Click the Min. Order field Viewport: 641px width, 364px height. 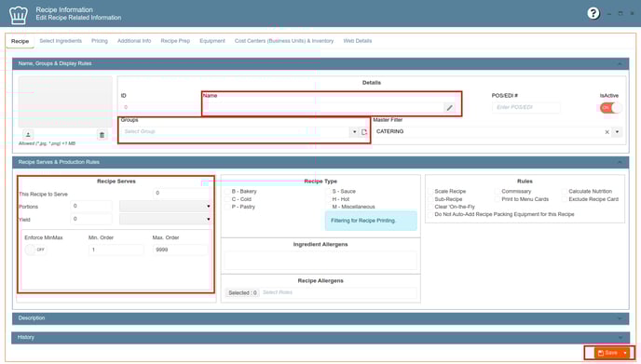[x=116, y=249]
